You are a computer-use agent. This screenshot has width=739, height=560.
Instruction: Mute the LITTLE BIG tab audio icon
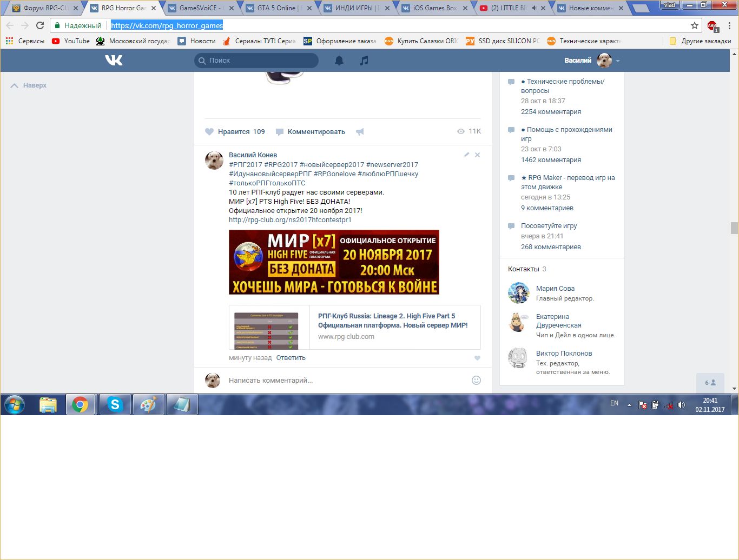pos(535,8)
